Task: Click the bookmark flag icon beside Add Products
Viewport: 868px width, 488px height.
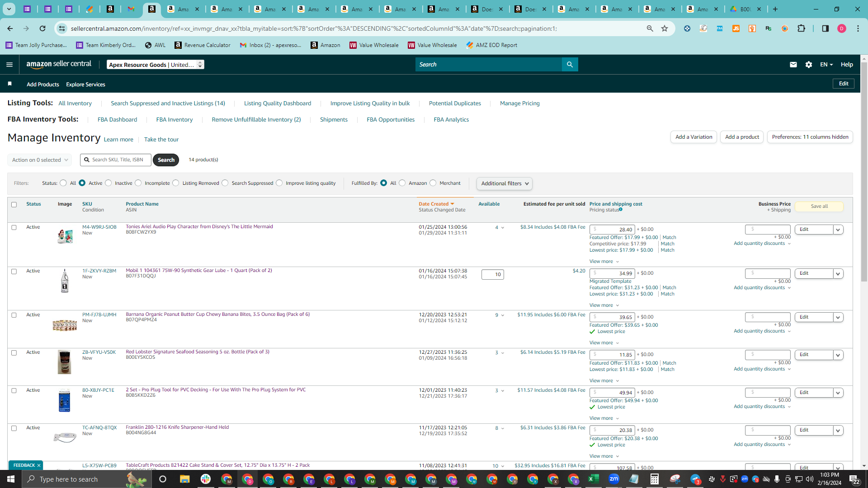Action: pyautogui.click(x=10, y=84)
